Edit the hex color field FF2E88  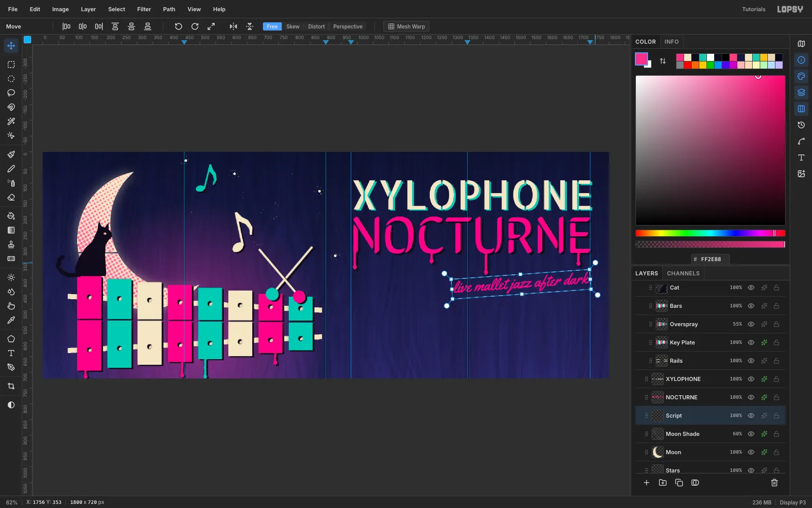pyautogui.click(x=710, y=259)
